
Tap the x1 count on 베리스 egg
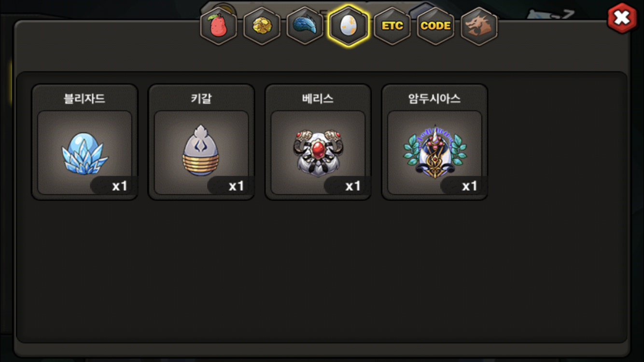coord(353,186)
